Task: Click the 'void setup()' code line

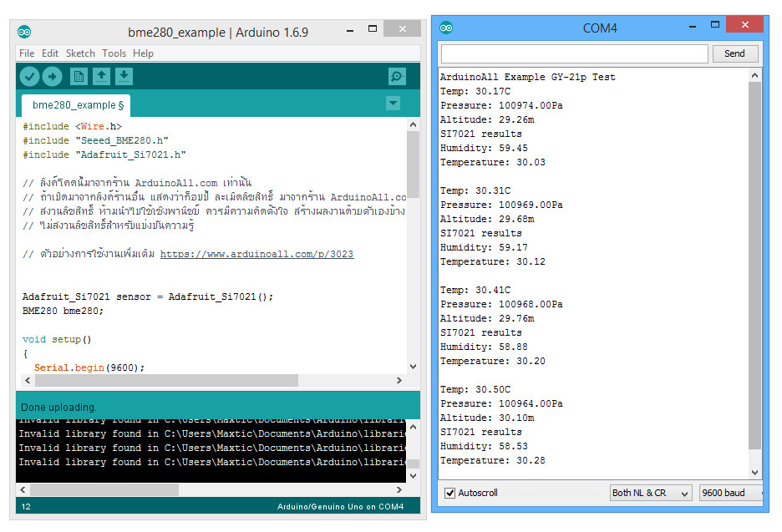Action: (57, 340)
